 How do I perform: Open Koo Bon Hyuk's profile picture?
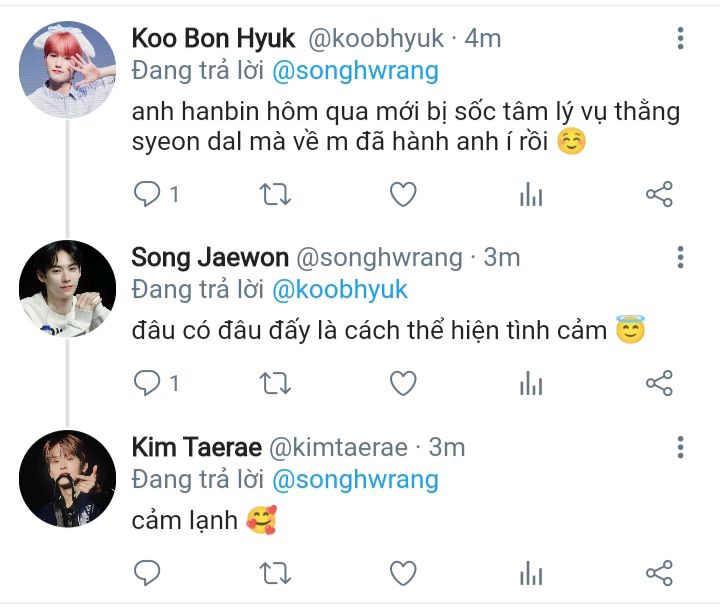68,66
